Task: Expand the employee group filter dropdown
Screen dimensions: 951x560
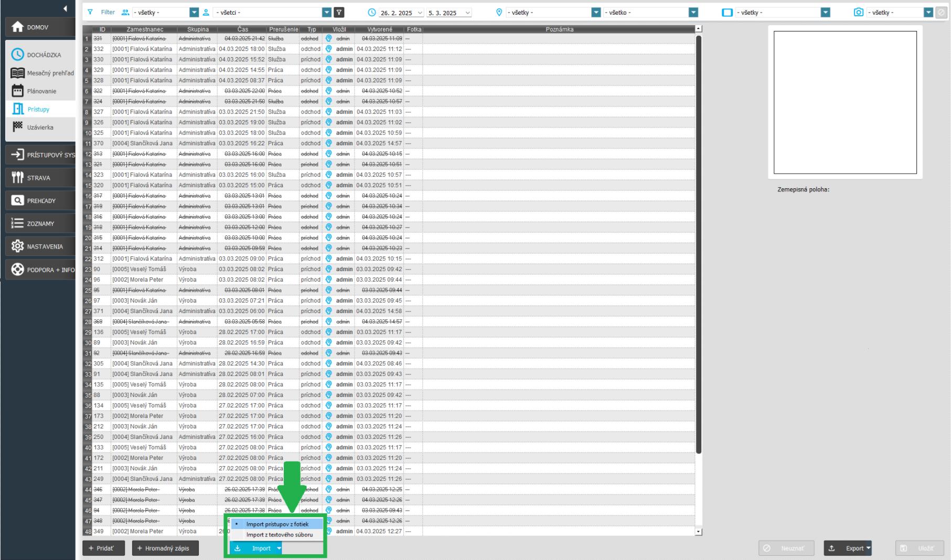Action: coord(194,13)
